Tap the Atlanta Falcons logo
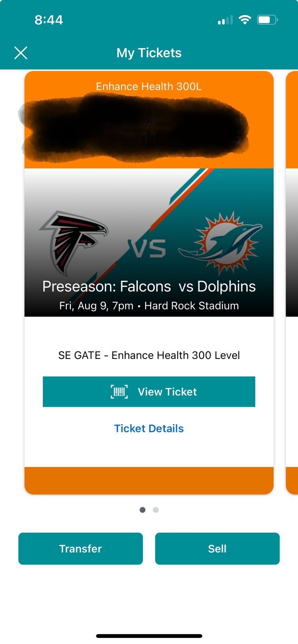Image resolution: width=298 pixels, height=644 pixels. tap(74, 241)
